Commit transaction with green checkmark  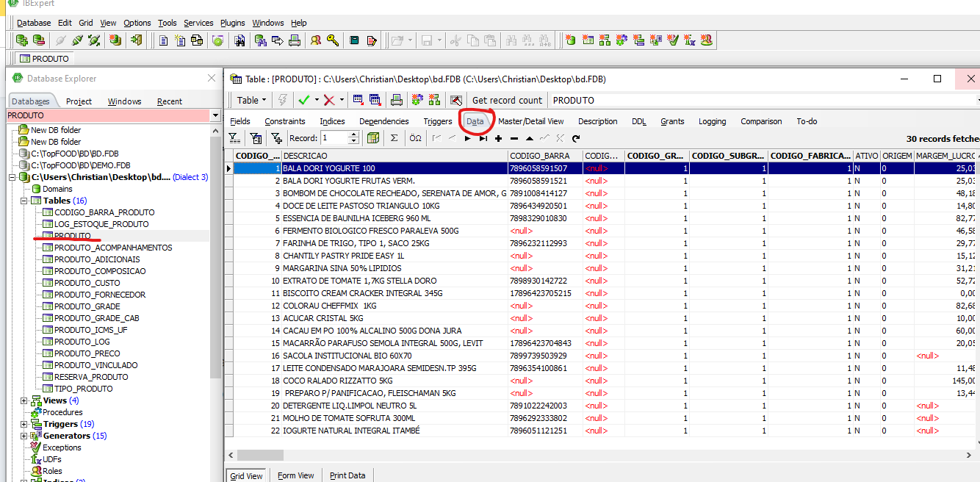click(303, 100)
